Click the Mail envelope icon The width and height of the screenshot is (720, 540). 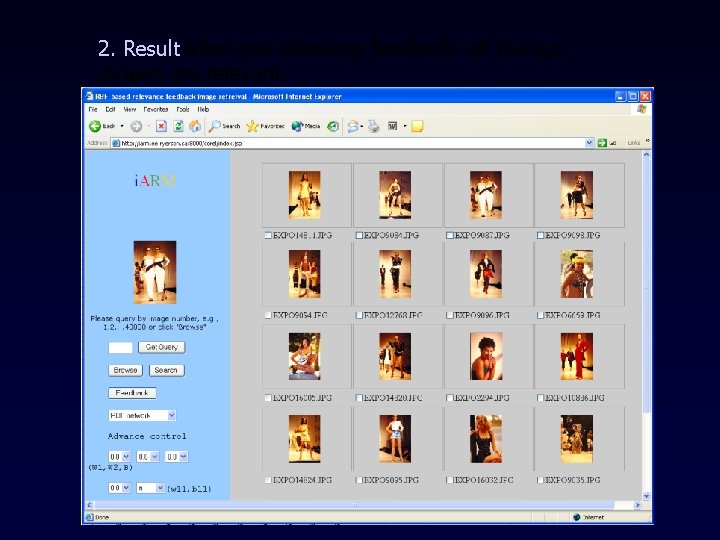tap(353, 126)
